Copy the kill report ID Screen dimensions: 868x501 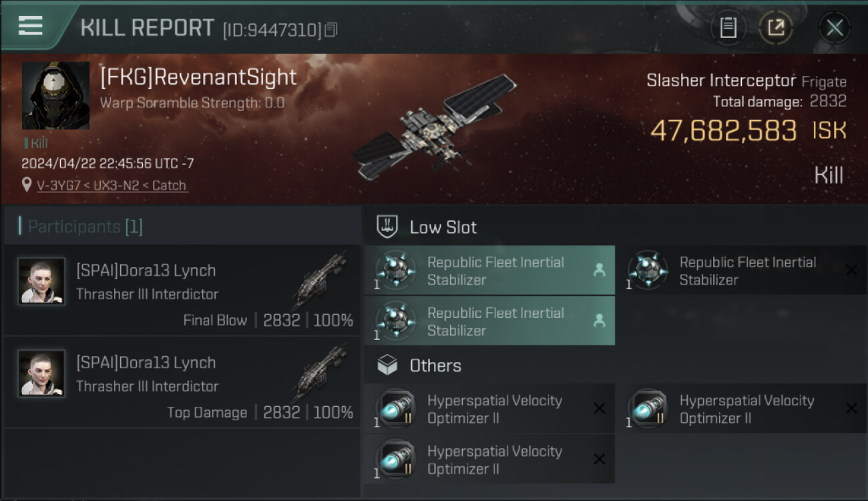331,29
